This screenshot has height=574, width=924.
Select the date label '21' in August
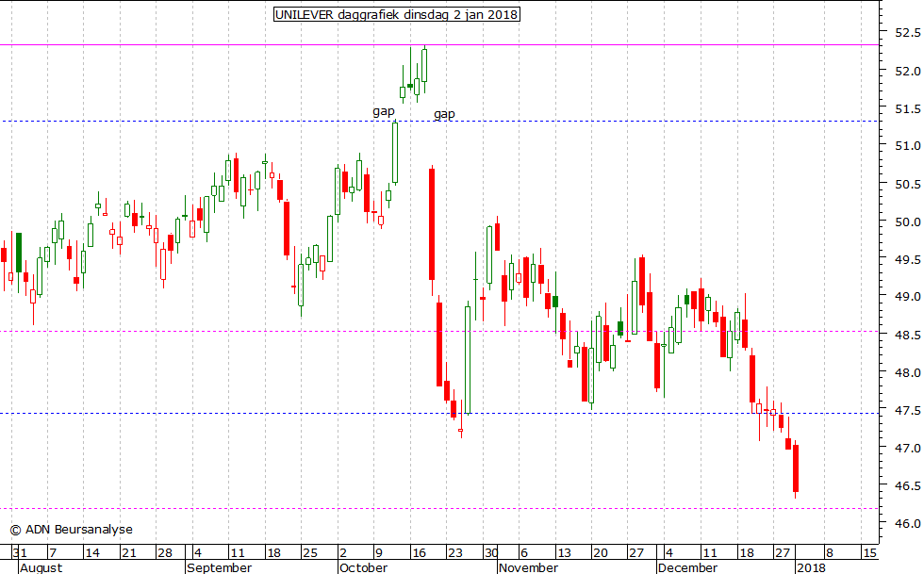click(x=128, y=552)
